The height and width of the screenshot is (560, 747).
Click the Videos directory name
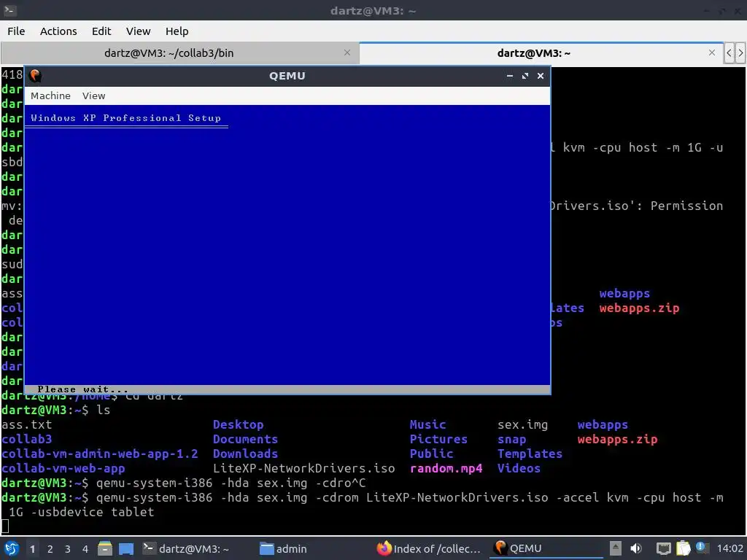pyautogui.click(x=519, y=469)
